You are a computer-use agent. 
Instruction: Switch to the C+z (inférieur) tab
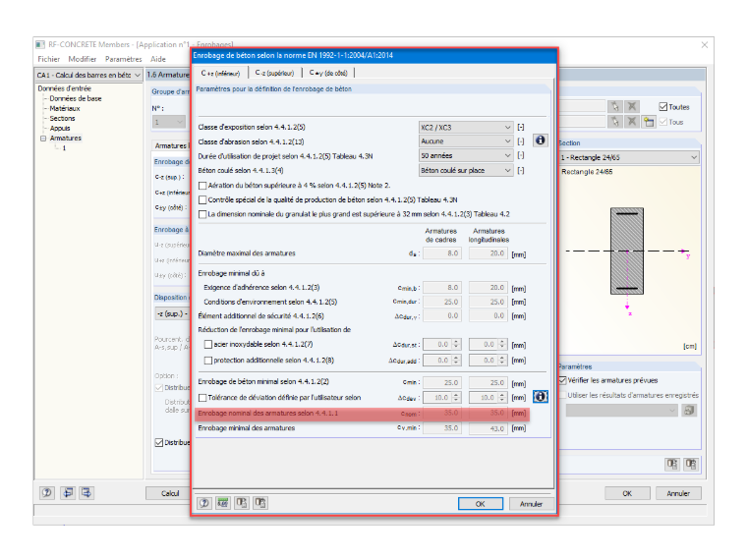[x=220, y=73]
